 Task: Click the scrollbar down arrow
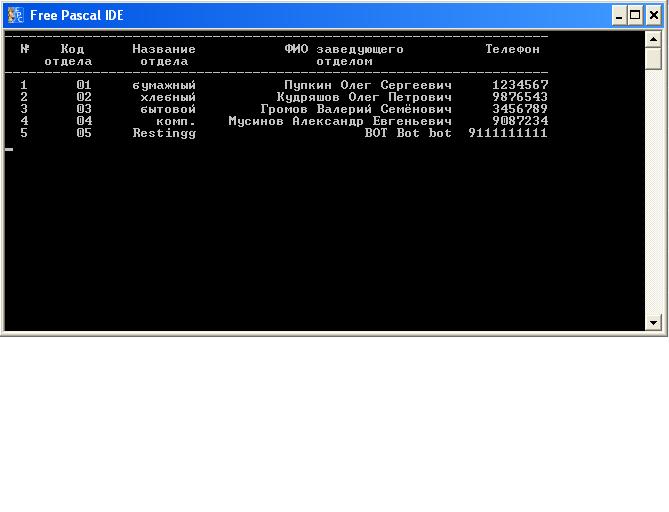pyautogui.click(x=654, y=323)
